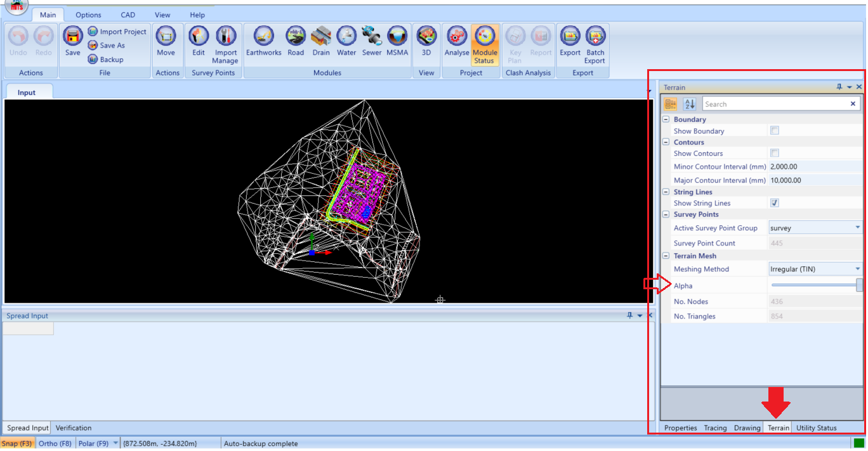Disable the Show String Lines checkbox
The width and height of the screenshot is (868, 451).
[x=774, y=202]
